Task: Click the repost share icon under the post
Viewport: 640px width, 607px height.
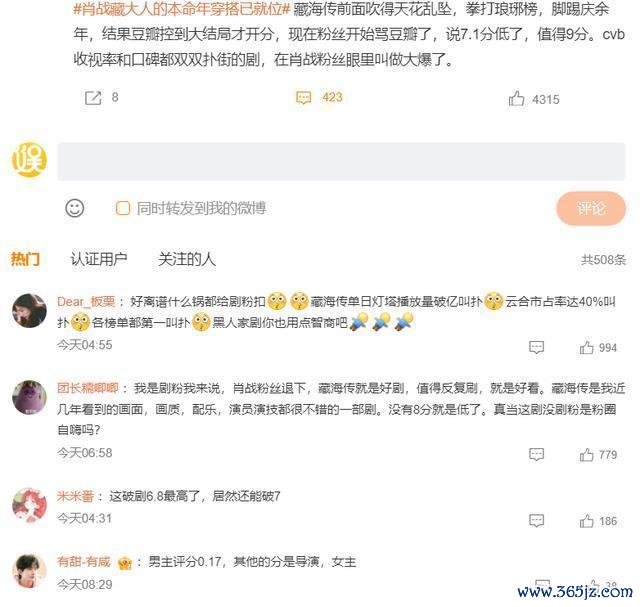Action: click(93, 98)
